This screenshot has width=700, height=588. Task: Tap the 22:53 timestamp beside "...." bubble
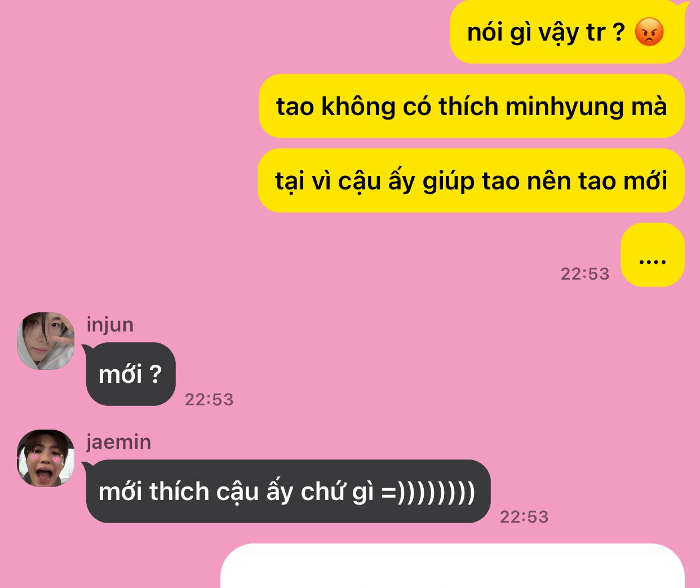[585, 274]
